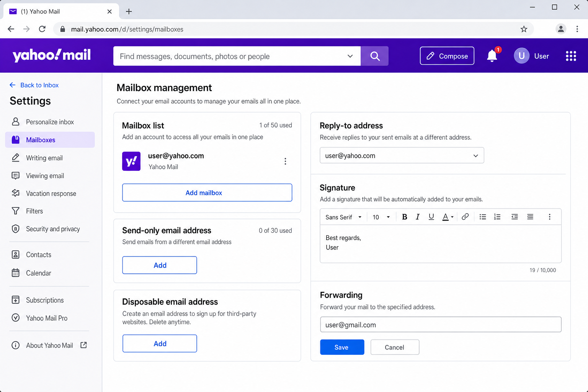
Task: Click the User name label in header
Action: [541, 56]
